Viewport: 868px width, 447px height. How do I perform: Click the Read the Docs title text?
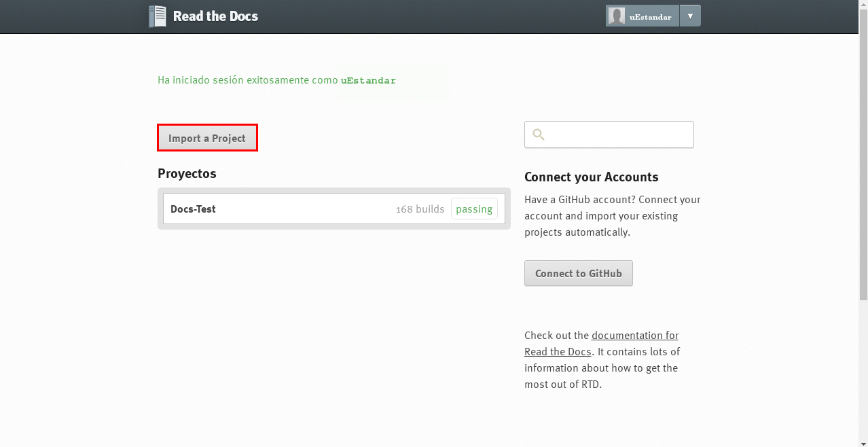[x=215, y=16]
